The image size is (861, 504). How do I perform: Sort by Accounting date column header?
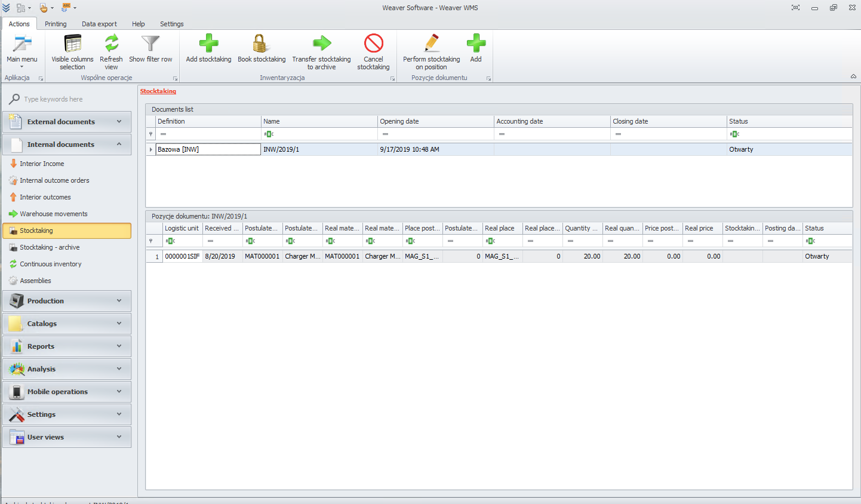coord(552,121)
